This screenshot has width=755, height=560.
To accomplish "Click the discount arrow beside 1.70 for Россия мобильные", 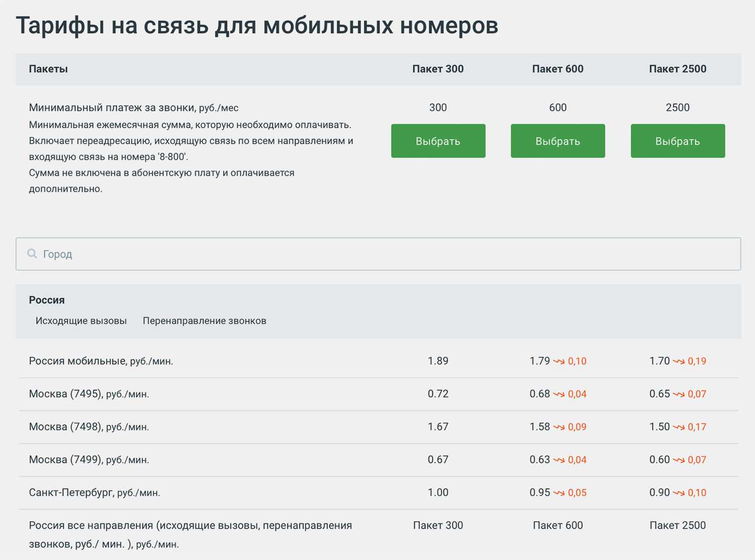I will (x=678, y=361).
